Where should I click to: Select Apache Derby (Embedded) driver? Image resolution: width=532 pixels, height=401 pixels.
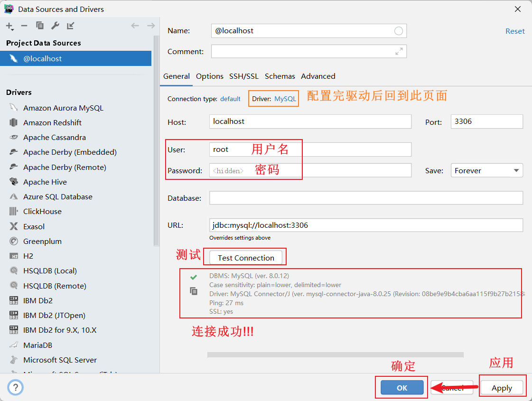[70, 152]
